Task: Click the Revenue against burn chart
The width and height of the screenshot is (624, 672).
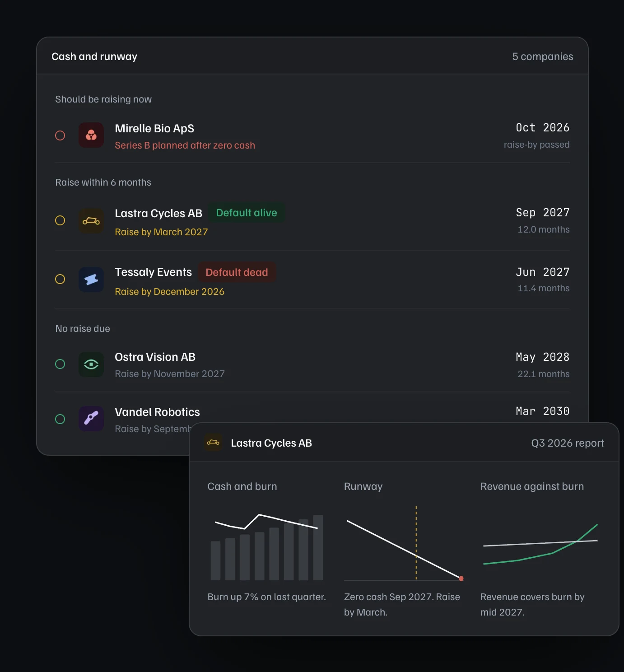Action: [540, 544]
